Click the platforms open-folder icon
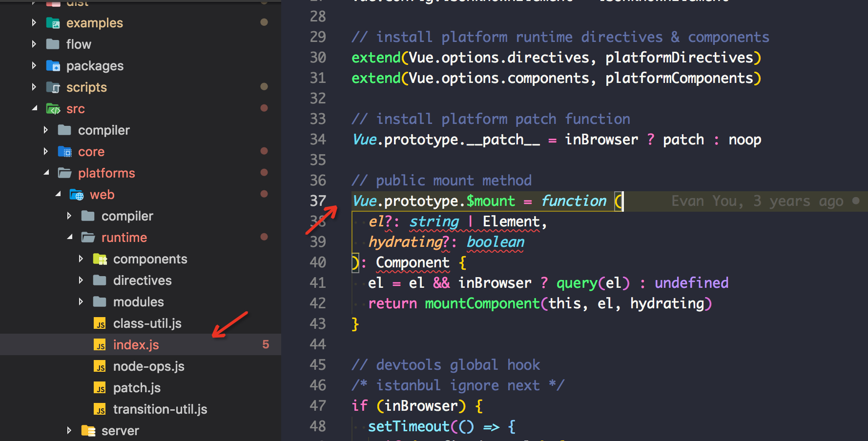 pos(64,173)
